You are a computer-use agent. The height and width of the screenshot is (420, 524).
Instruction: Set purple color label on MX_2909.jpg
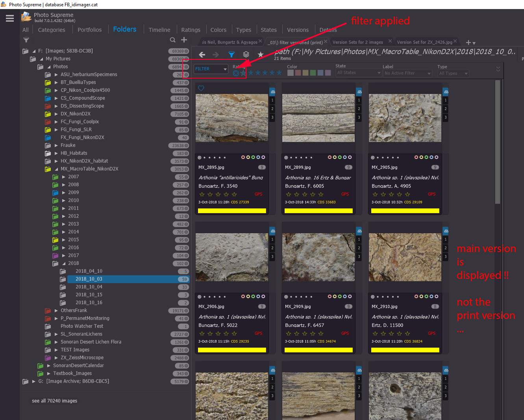click(x=350, y=297)
